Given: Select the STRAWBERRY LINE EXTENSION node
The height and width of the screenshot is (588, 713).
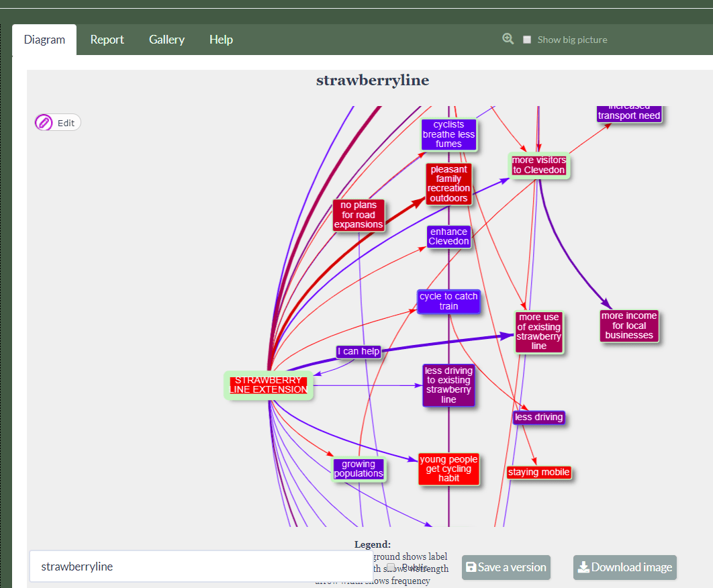Looking at the screenshot, I should click(269, 385).
